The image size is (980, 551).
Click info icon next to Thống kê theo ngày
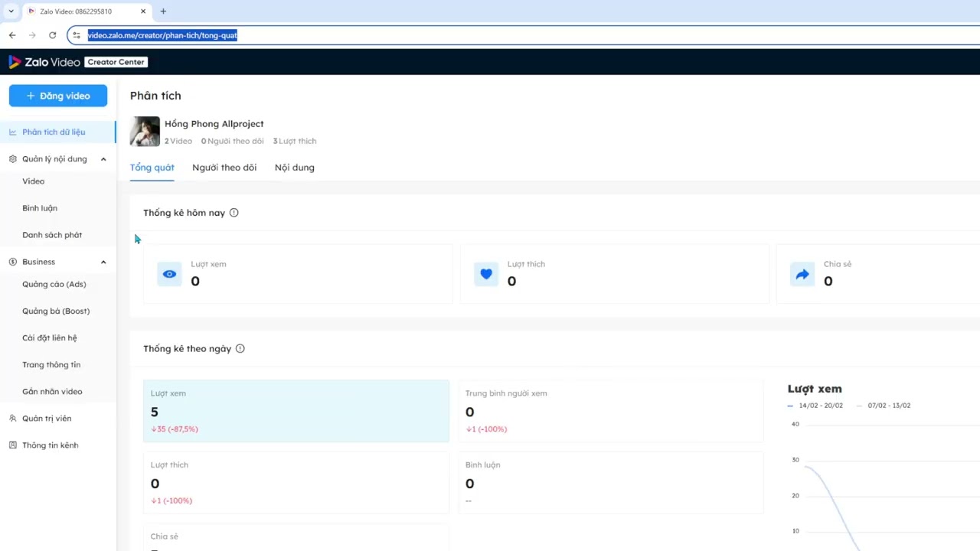[240, 348]
